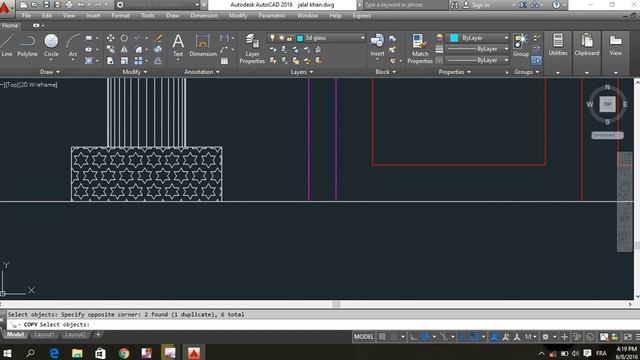Toggle polar tracking in status bar

point(425,337)
